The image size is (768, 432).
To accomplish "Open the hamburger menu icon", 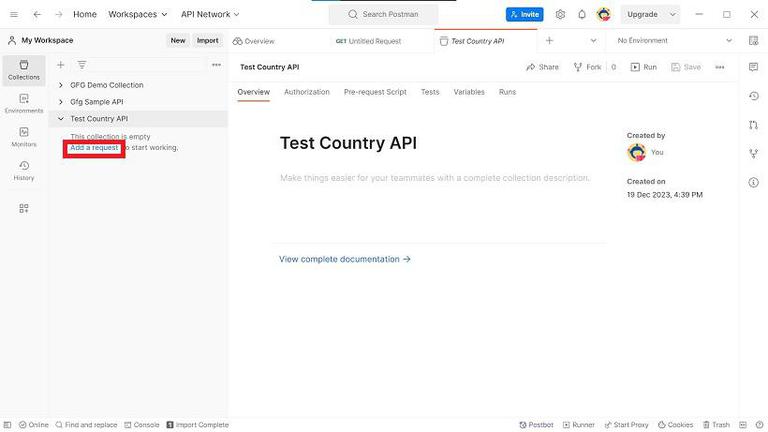I will click(x=14, y=15).
